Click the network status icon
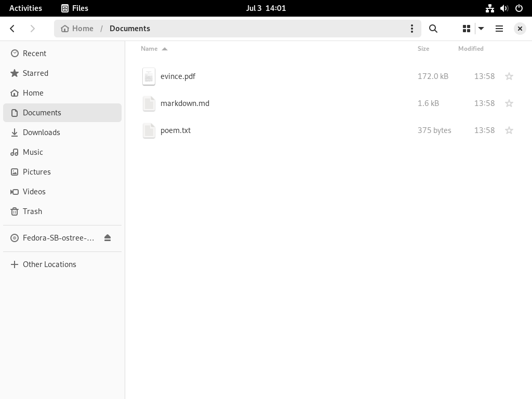Screen dimensions: 532x399 click(x=489, y=8)
